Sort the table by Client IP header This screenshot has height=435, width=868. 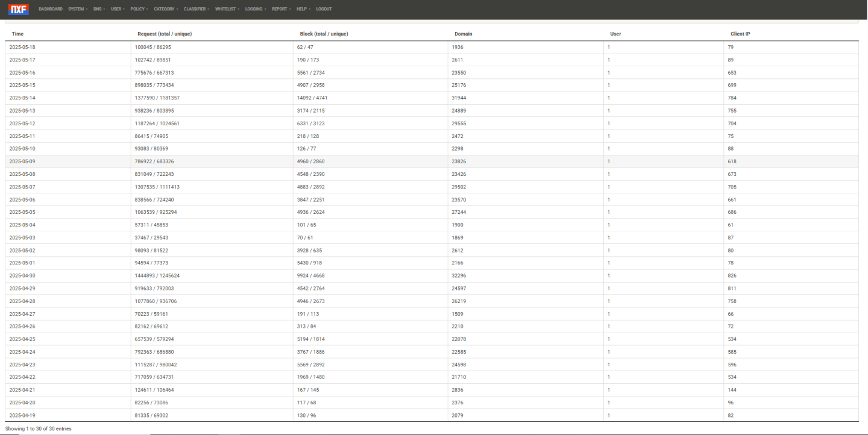pos(740,34)
